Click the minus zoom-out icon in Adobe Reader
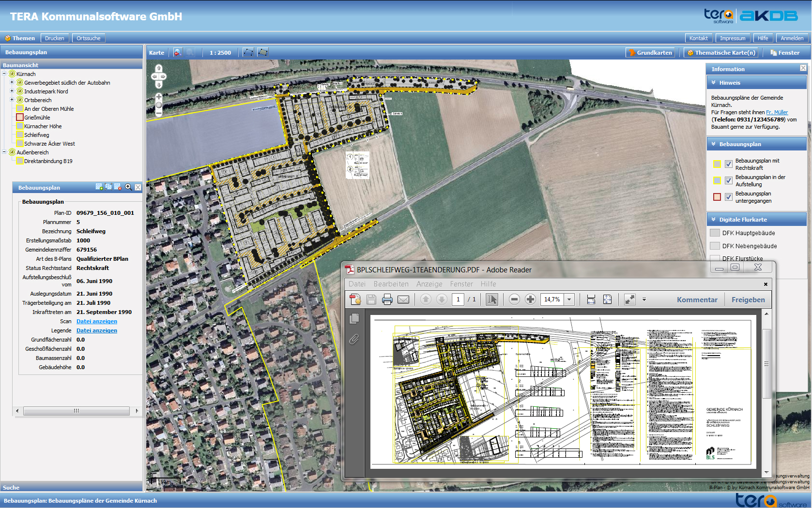 pos(514,299)
